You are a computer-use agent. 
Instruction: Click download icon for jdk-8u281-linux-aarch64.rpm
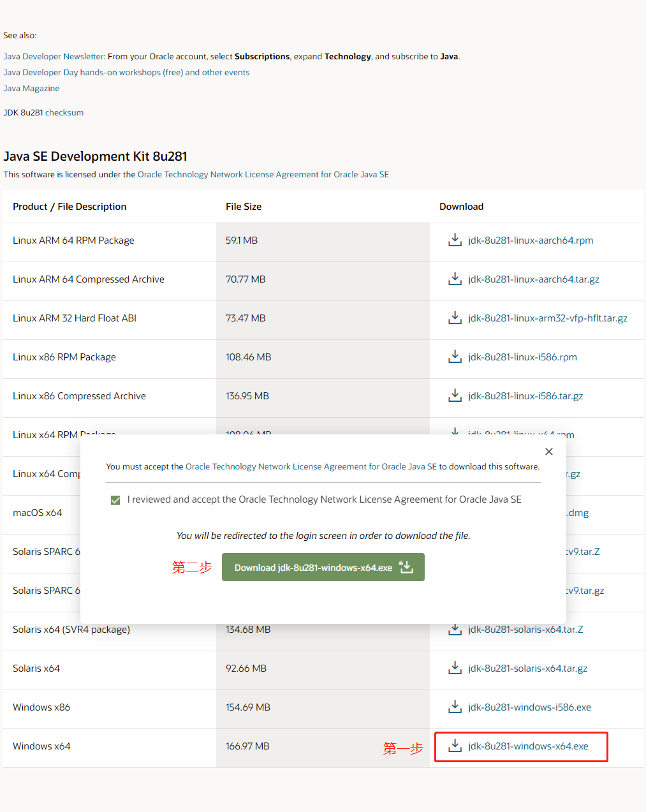click(x=455, y=240)
